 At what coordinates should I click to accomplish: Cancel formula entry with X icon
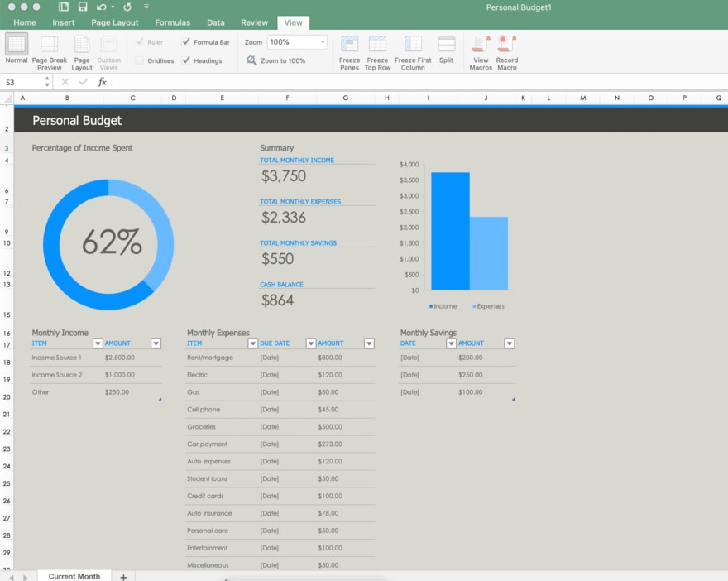click(65, 82)
